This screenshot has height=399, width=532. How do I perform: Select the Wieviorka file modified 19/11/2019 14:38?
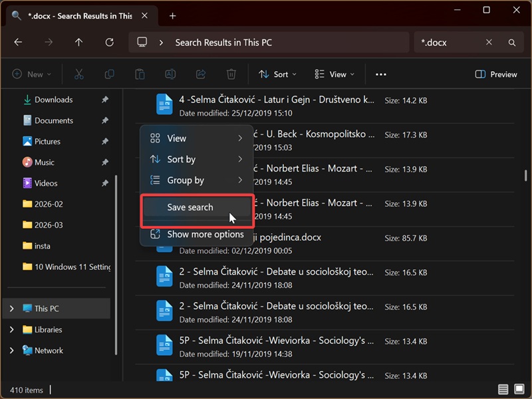click(325, 346)
